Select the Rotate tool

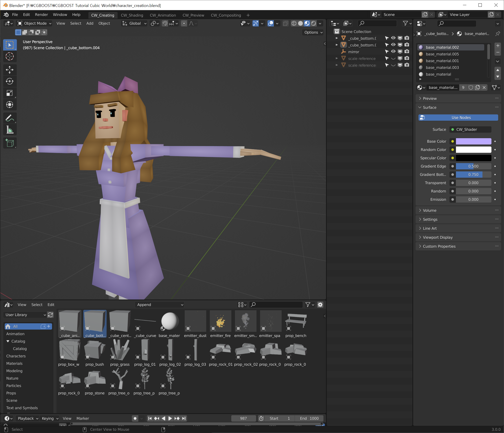[x=10, y=81]
